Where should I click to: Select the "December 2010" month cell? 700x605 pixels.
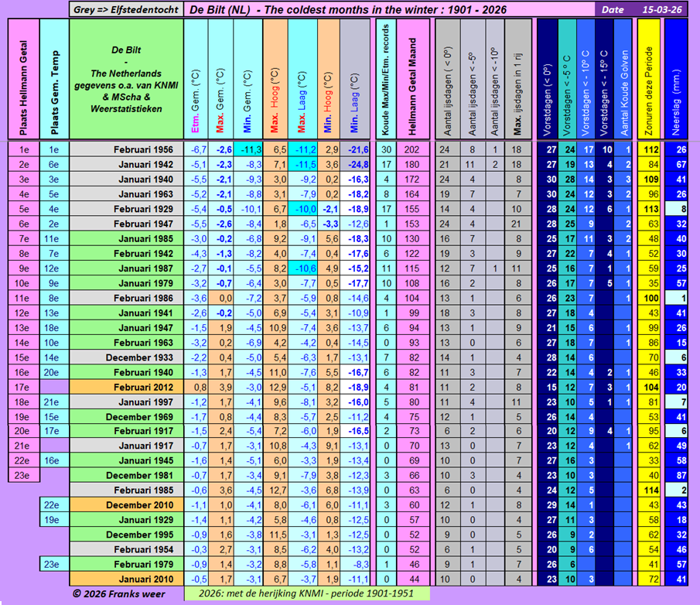pos(126,504)
